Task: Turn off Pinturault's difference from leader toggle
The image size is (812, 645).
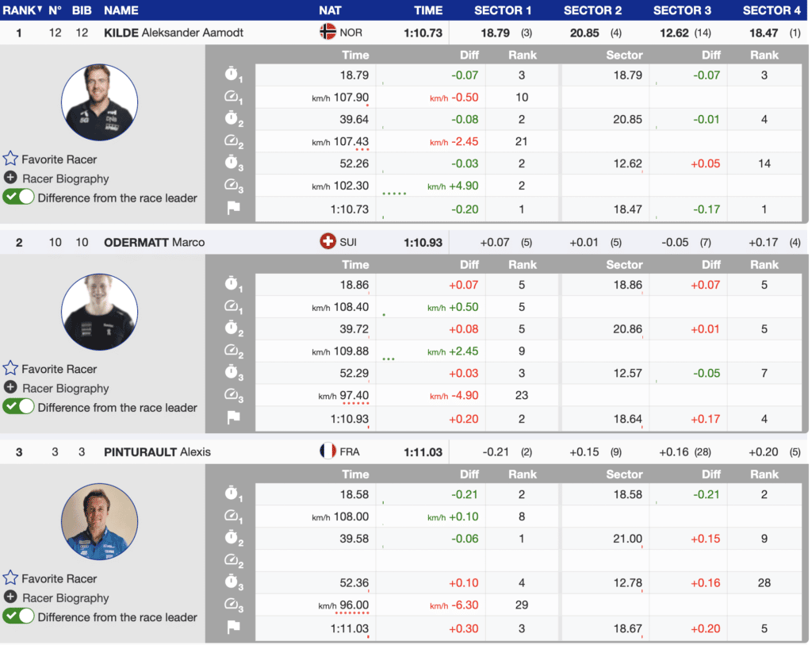Action: (18, 616)
